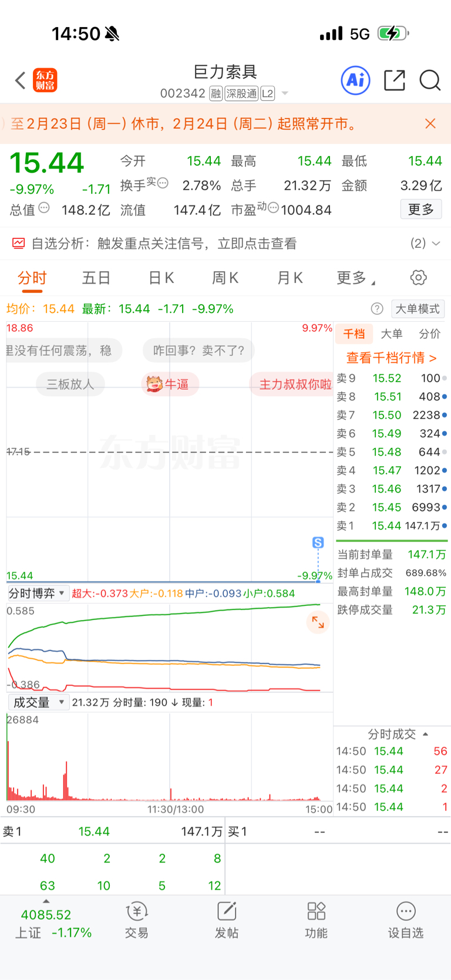Open the 发帖 post icon

227,920
